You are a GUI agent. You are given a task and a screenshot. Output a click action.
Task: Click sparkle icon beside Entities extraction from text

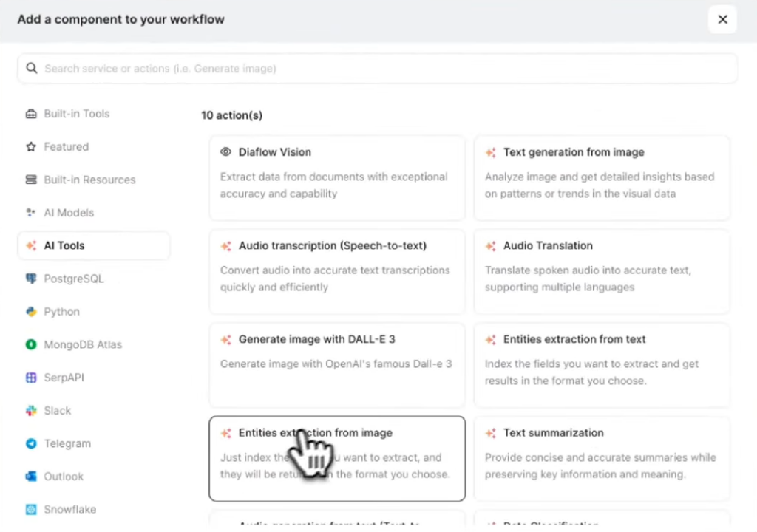[491, 339]
